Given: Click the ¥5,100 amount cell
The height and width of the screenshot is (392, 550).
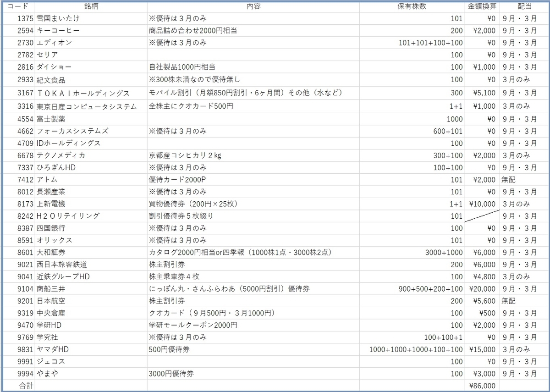Looking at the screenshot, I should pyautogui.click(x=482, y=93).
